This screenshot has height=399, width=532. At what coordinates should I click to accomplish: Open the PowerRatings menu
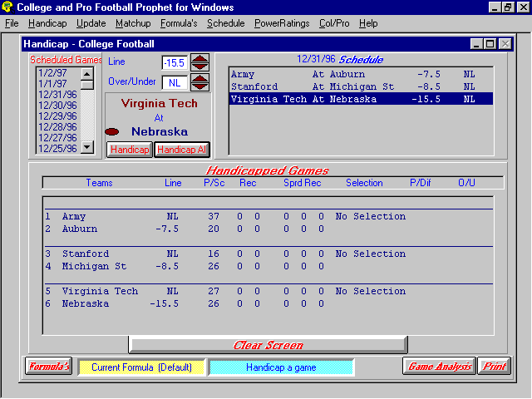(282, 23)
